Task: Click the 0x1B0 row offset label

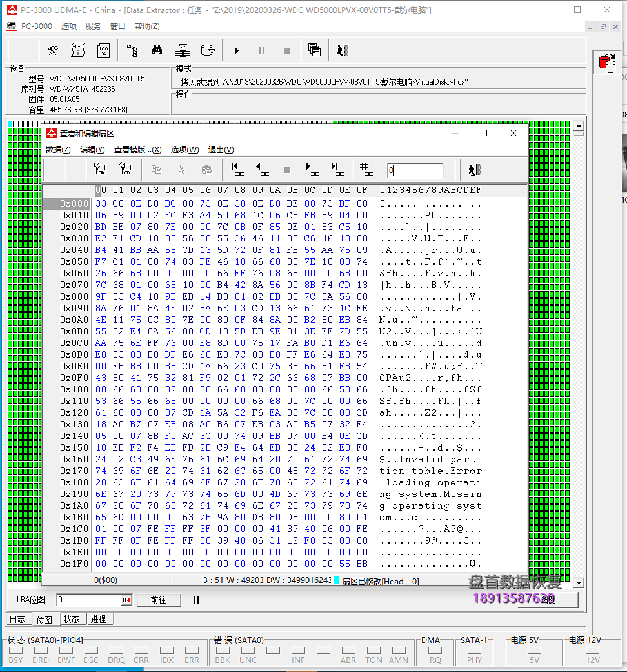Action: tap(74, 517)
